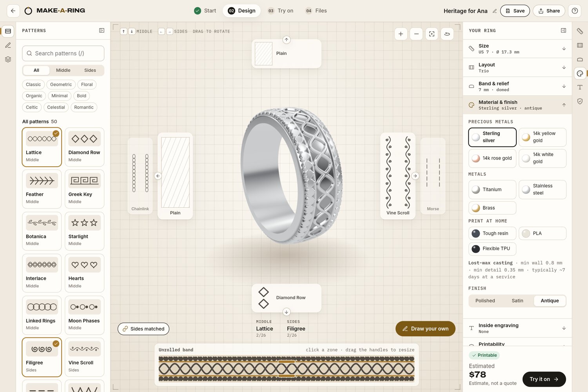
Task: Click the Share button
Action: 549,11
